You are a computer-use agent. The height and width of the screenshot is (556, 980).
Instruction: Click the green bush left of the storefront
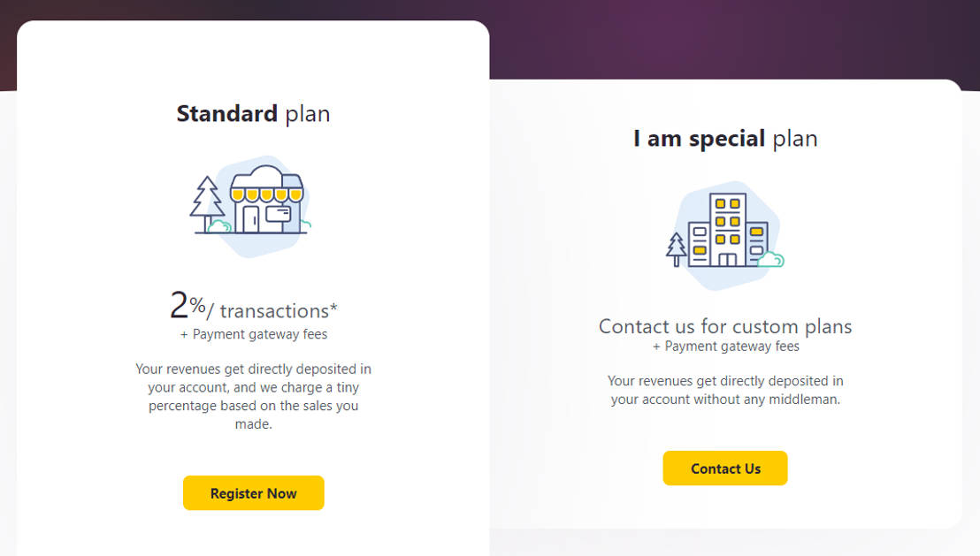click(x=218, y=226)
